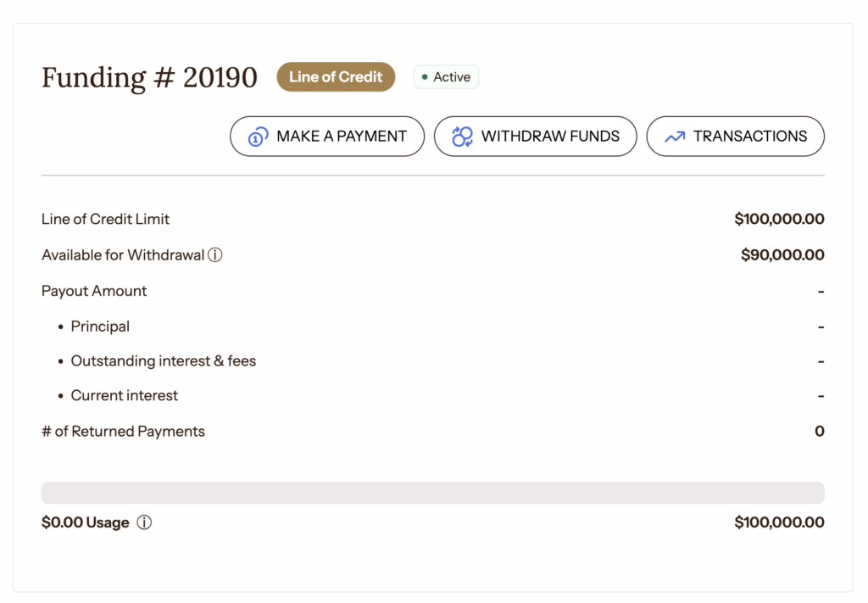Click the usage progress bar

[432, 493]
